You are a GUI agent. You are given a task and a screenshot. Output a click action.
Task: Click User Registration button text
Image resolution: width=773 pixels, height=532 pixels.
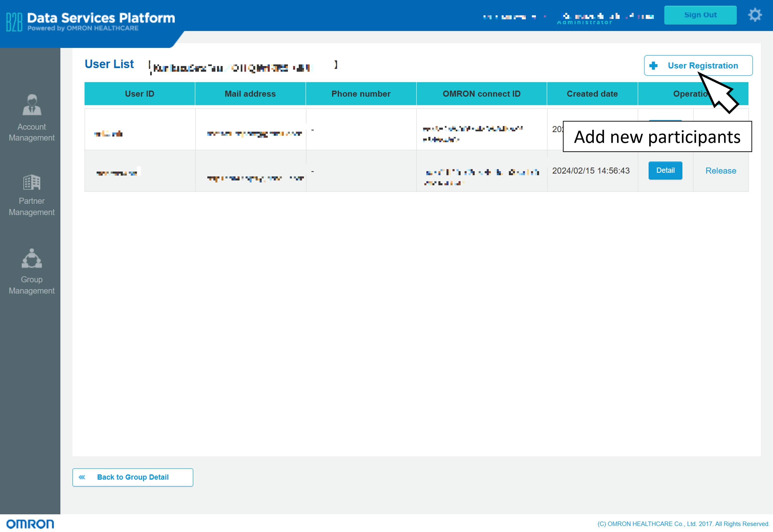[703, 66]
